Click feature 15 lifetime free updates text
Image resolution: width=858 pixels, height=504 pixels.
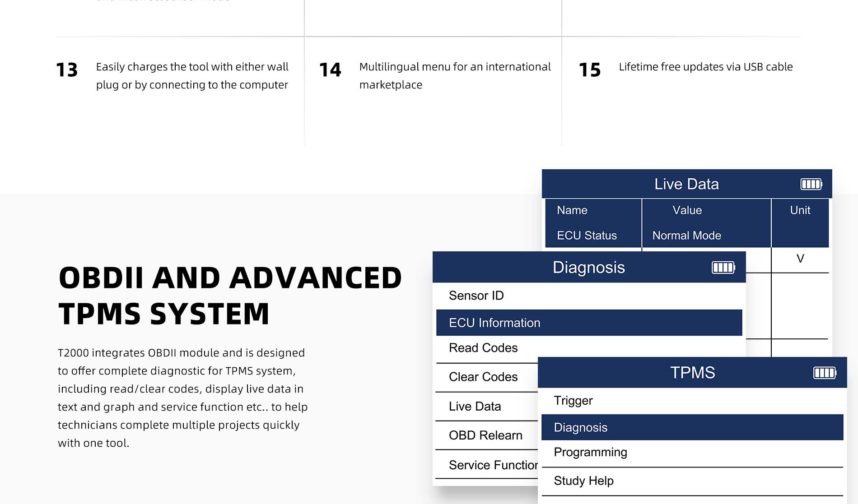[x=705, y=67]
